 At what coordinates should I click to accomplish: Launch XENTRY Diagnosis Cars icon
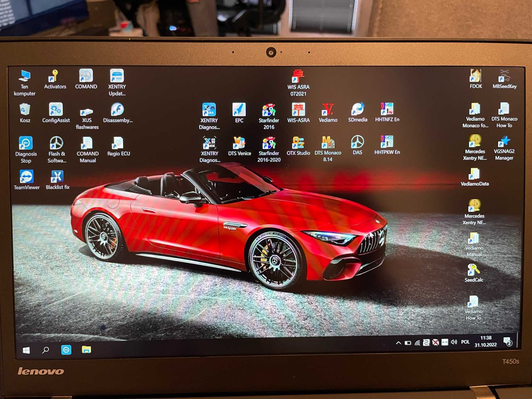coord(209,116)
